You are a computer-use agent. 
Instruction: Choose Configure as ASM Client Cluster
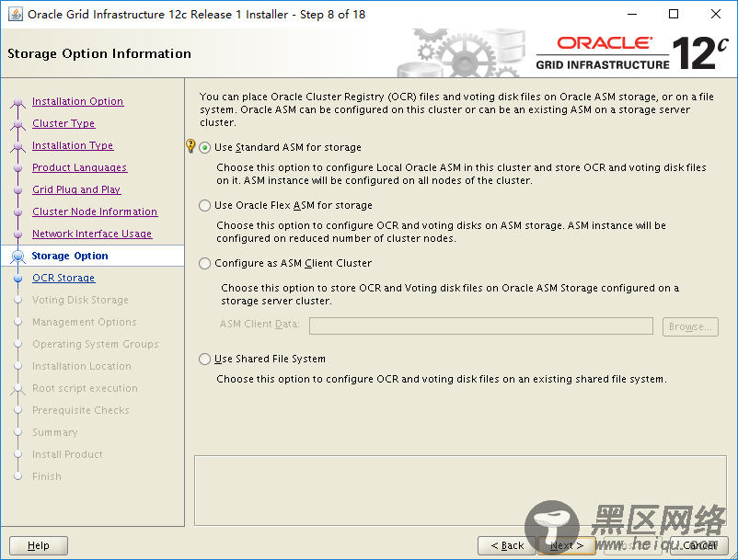(204, 263)
